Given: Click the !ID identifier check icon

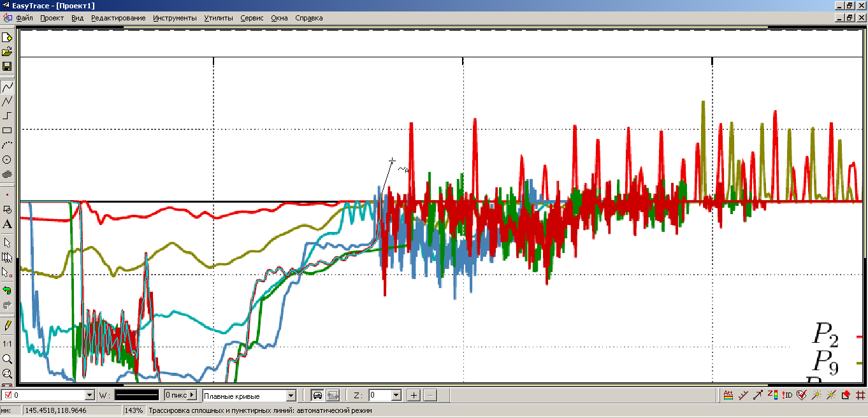Looking at the screenshot, I should pos(787,395).
